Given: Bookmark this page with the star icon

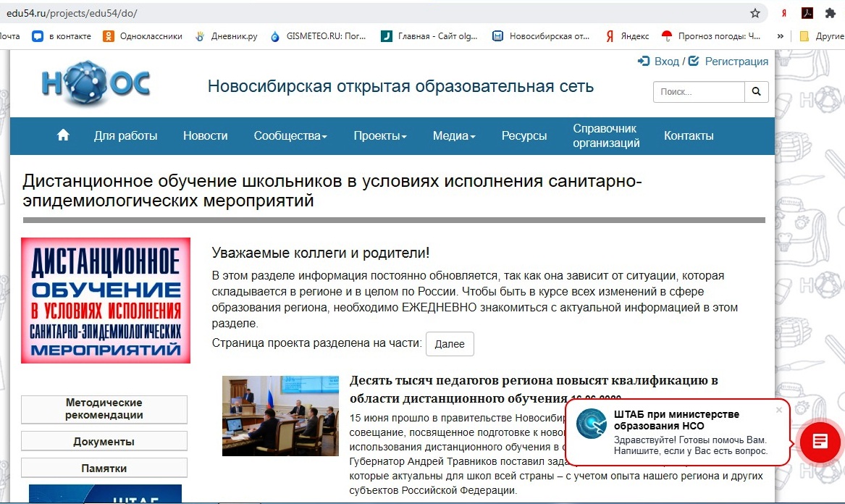Looking at the screenshot, I should point(755,13).
